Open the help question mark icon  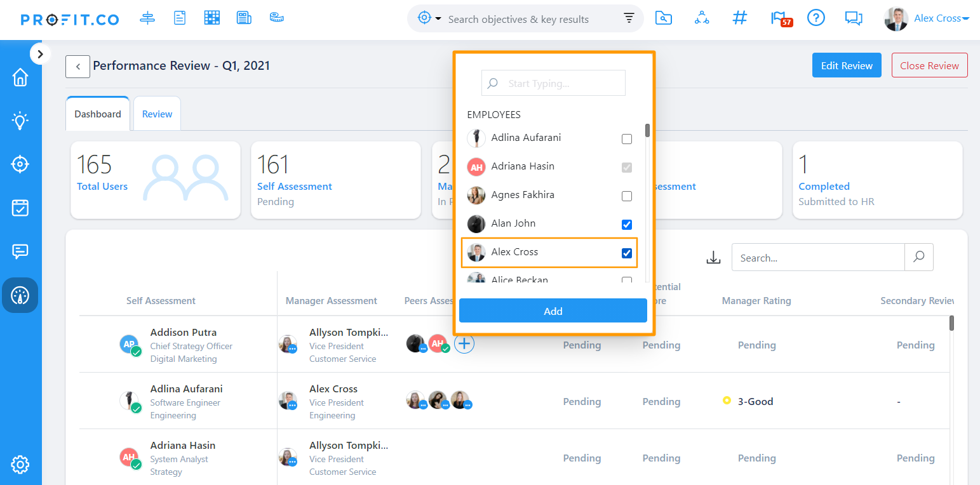(x=816, y=18)
